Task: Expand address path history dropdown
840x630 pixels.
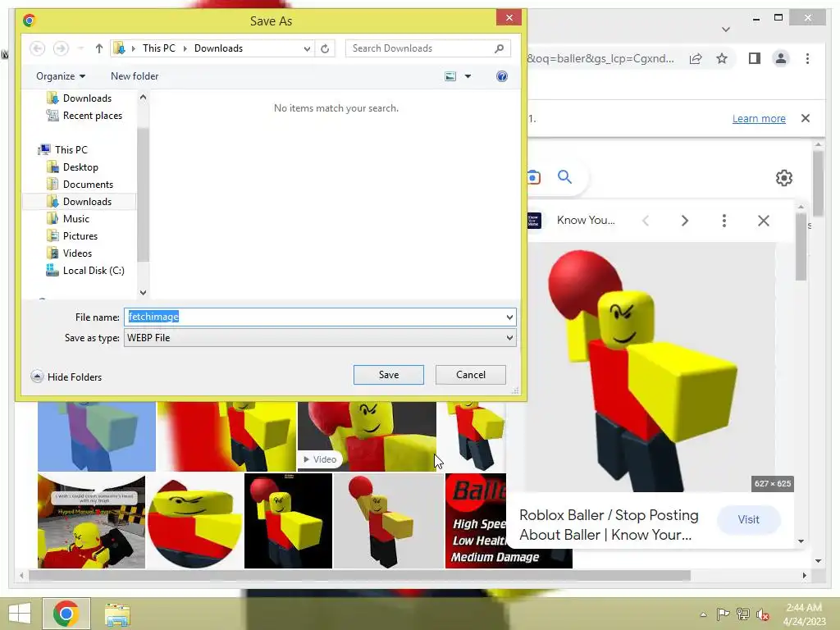Action: (x=307, y=48)
